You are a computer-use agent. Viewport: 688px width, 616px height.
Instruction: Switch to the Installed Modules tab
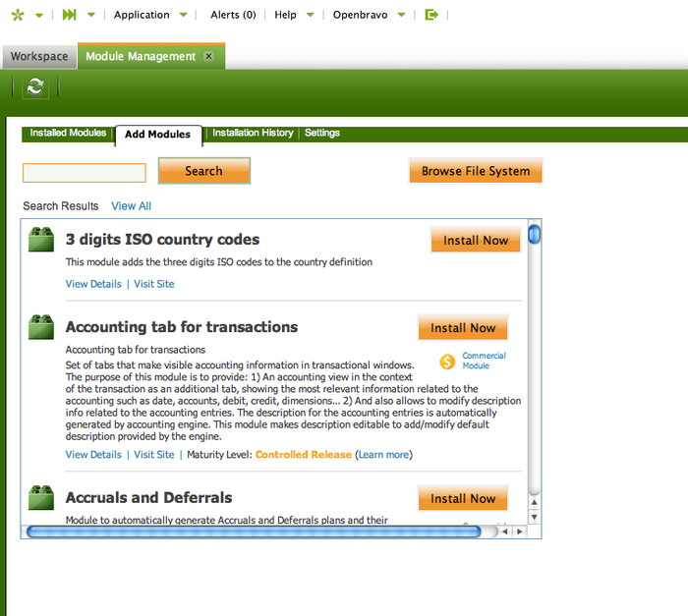point(68,134)
